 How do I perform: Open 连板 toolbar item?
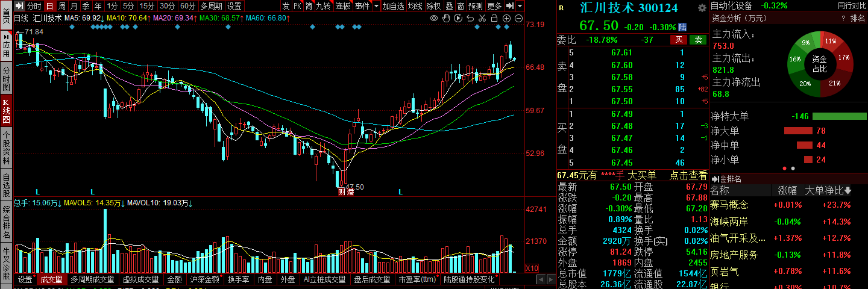tap(343, 6)
